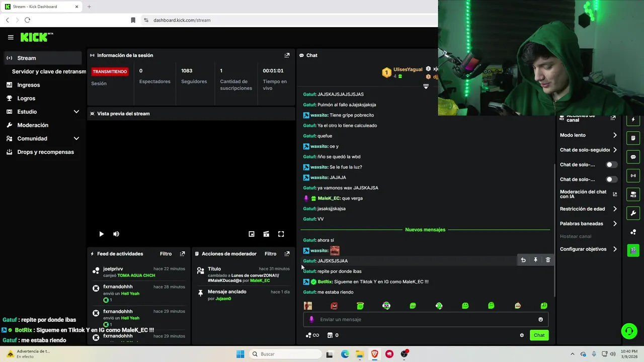Open a new browser tab

point(89,7)
